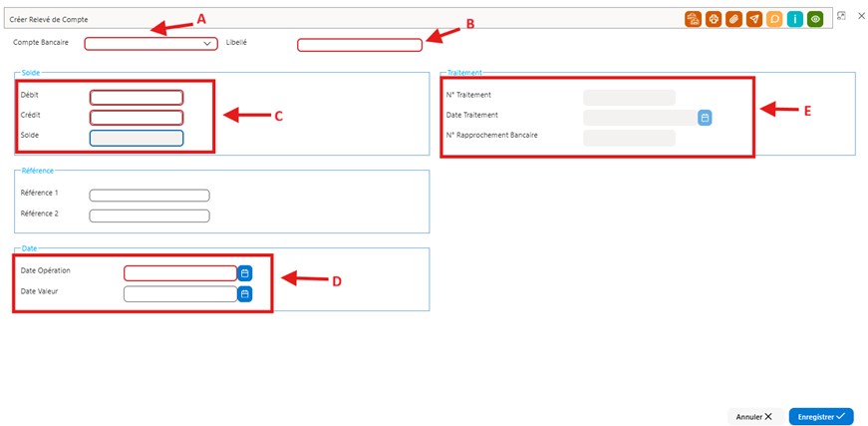Click the N° Rapprochement Bancaire field

(x=629, y=138)
